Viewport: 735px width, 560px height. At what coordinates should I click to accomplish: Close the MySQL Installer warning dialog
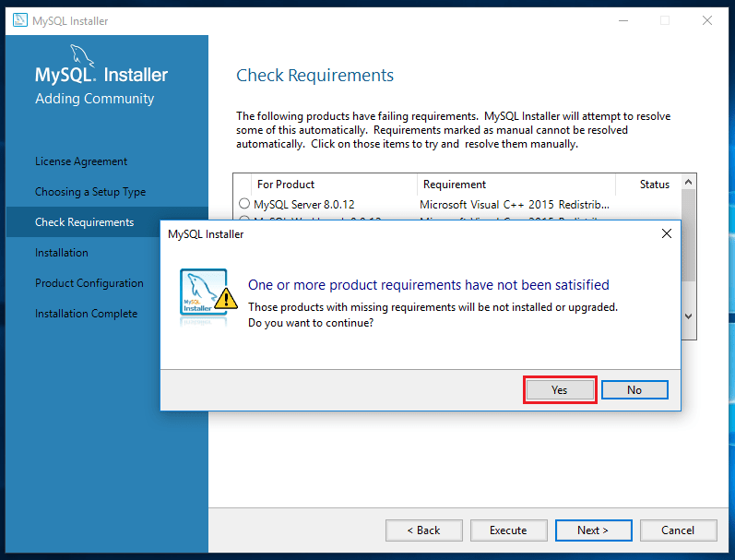pos(666,234)
